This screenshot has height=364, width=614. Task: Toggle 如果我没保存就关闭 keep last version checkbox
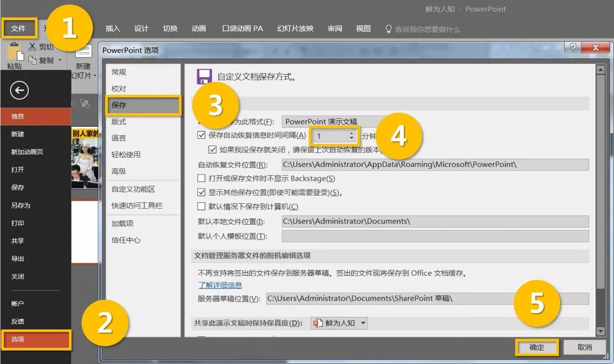(x=213, y=150)
